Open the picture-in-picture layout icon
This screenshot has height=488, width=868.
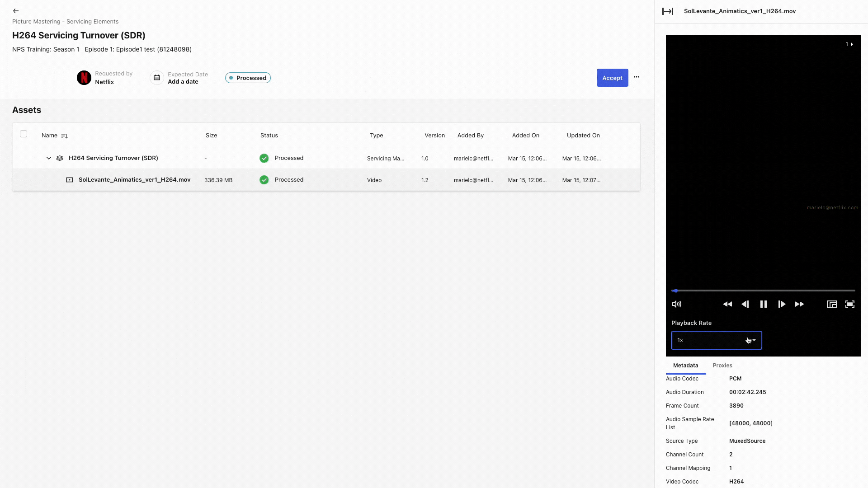pos(831,304)
